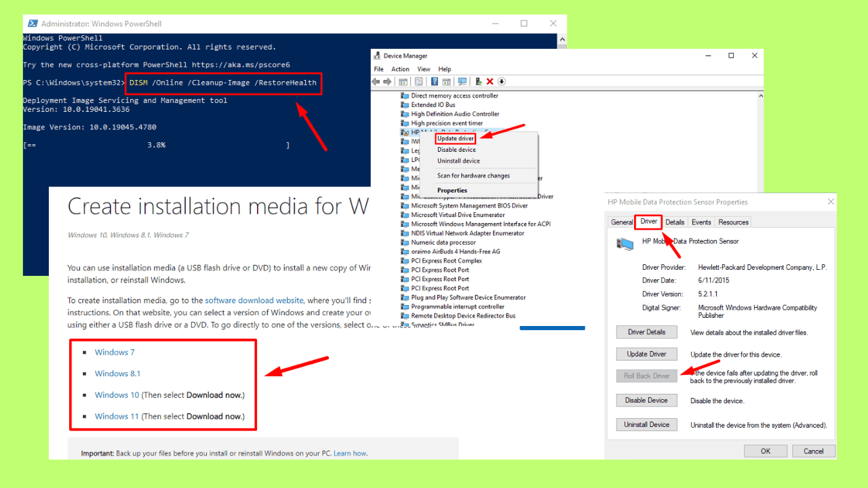The image size is (868, 488).
Task: Choose Disable device from context menu
Action: (x=456, y=150)
